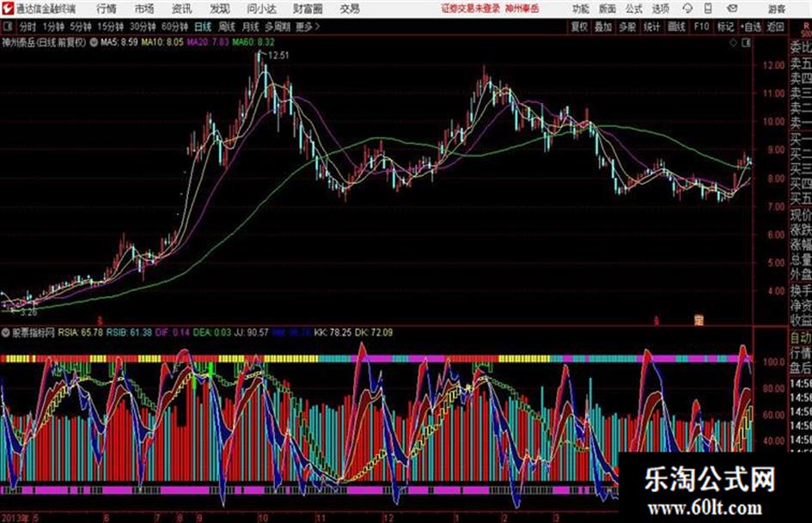
Task: Click the 复权 toolbar button
Action: [579, 27]
